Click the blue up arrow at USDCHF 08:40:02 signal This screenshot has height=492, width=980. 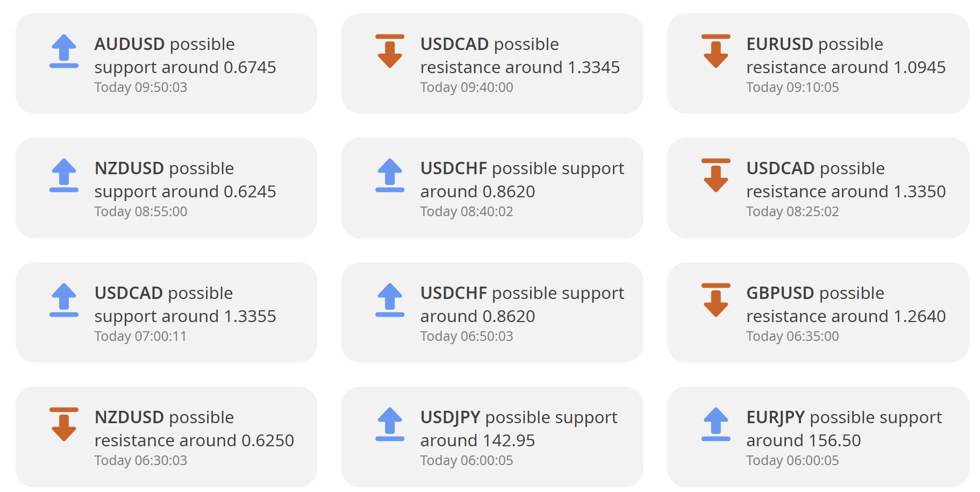coord(390,175)
